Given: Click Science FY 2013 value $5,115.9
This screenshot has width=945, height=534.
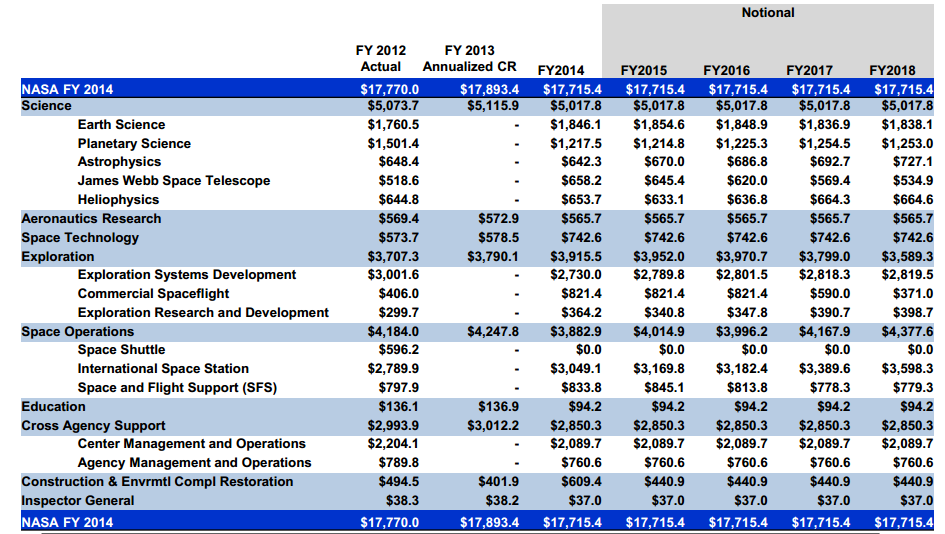Looking at the screenshot, I should pyautogui.click(x=493, y=106).
